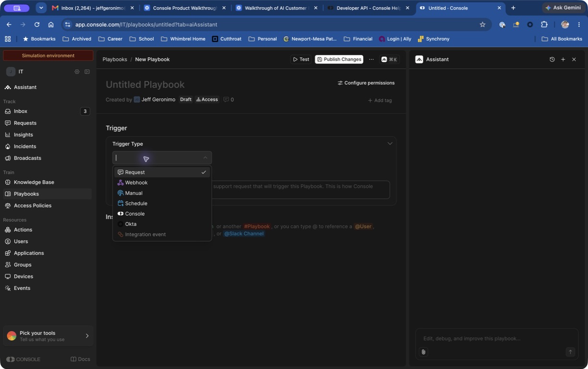Open the comments icon showing 0
Viewport: 588px width, 369px height.
[229, 99]
